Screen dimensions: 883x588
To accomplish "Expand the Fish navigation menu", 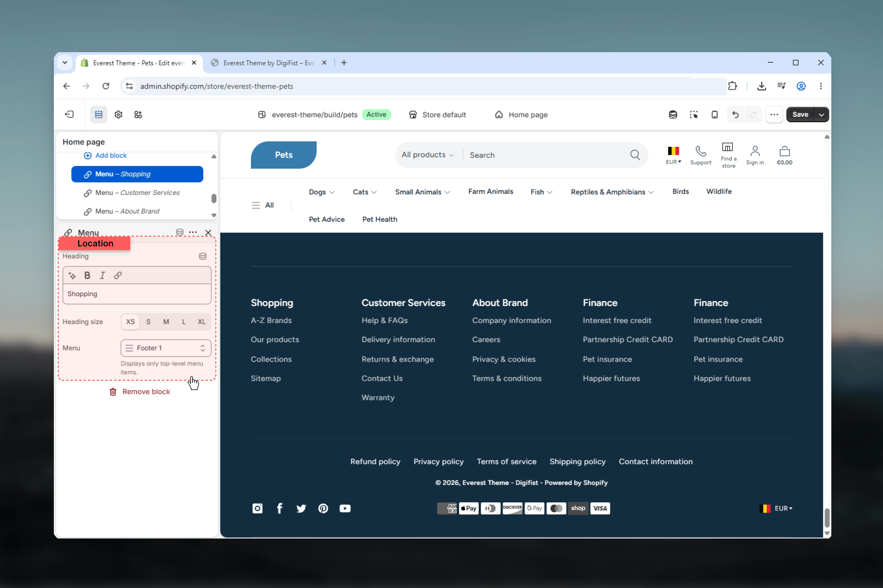I will [541, 192].
